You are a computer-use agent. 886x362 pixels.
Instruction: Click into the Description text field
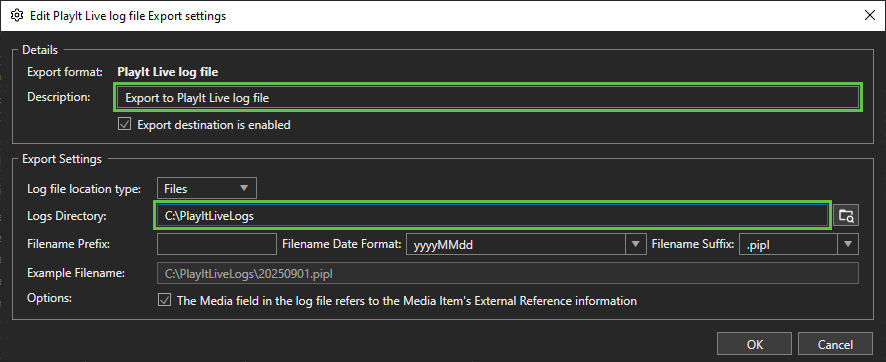point(488,98)
